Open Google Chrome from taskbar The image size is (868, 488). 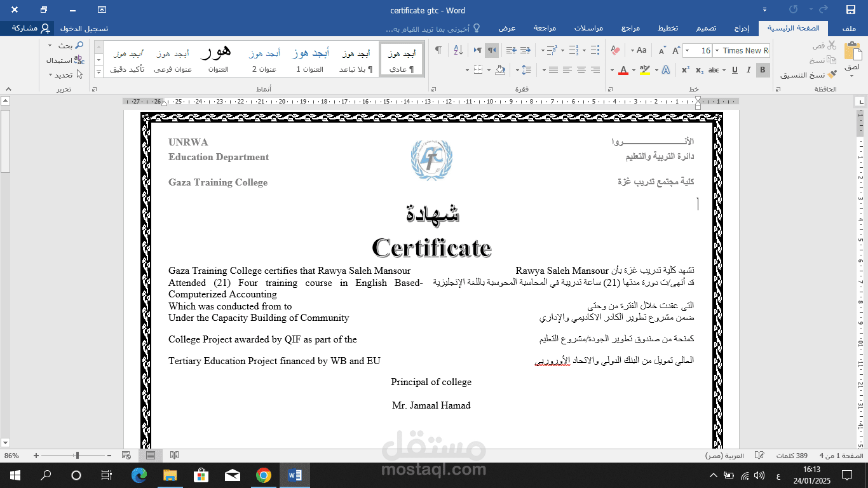click(264, 475)
